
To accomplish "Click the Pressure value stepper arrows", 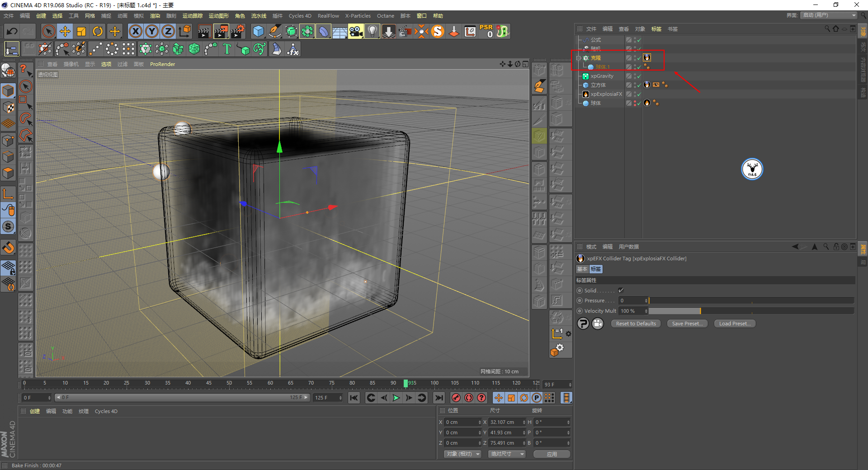I will [x=646, y=301].
